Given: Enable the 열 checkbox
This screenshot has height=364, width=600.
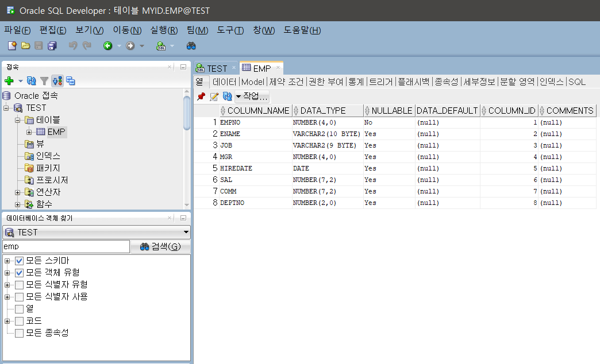Looking at the screenshot, I should [x=19, y=309].
